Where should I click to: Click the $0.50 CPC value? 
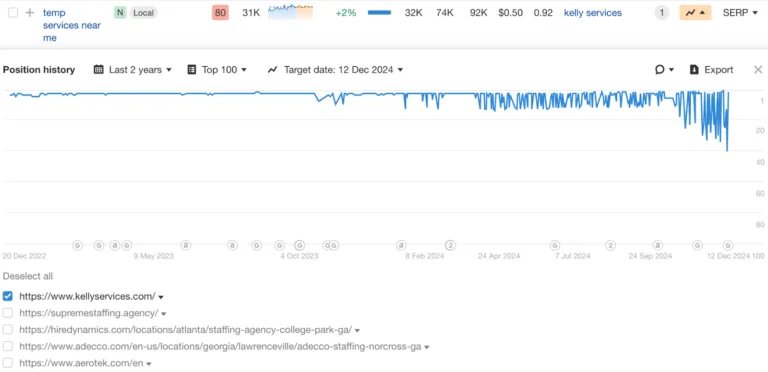[x=510, y=13]
